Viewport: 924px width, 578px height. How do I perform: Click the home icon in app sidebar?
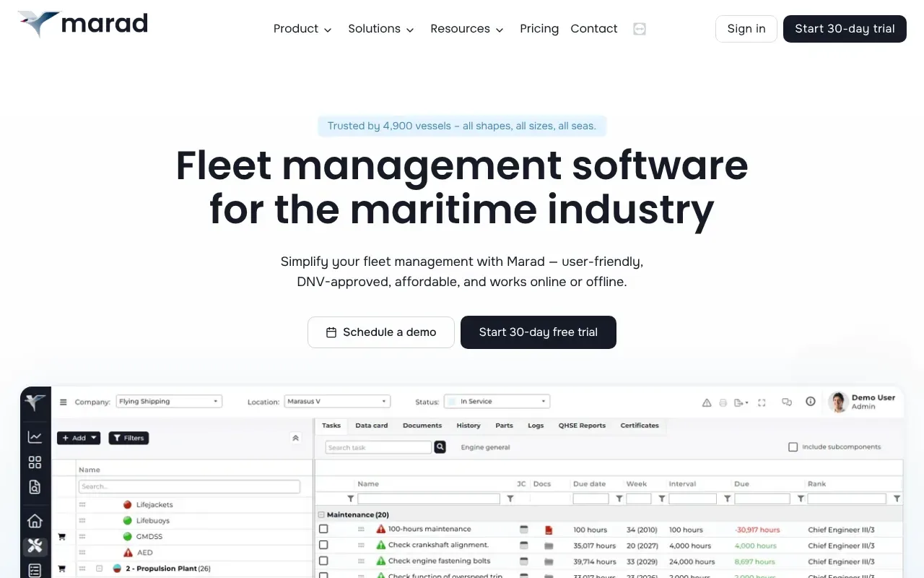coord(35,521)
